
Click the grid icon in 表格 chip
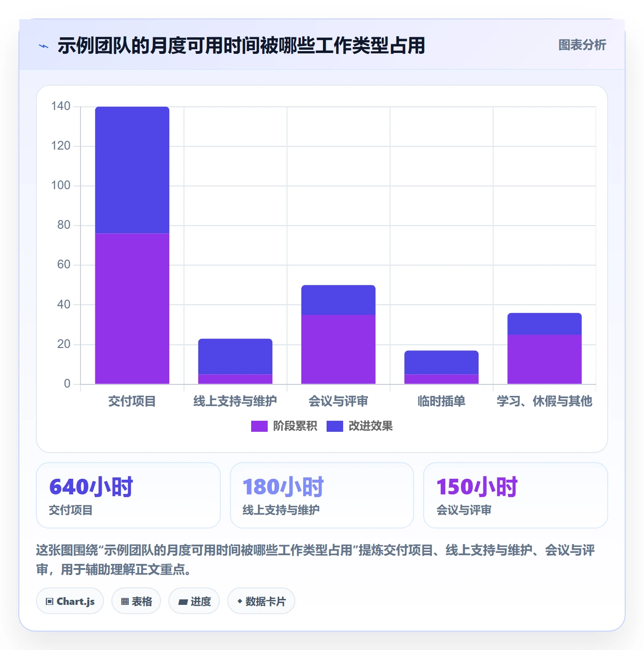pos(125,601)
